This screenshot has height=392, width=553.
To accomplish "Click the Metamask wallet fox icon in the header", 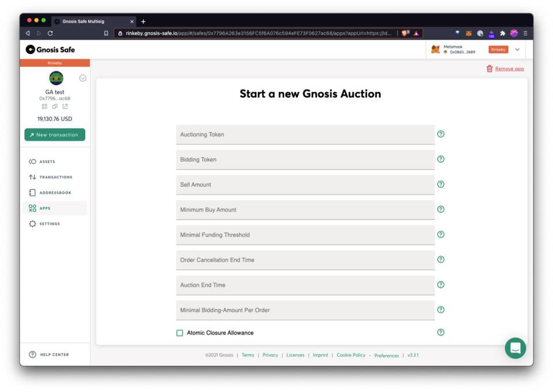I will 435,50.
